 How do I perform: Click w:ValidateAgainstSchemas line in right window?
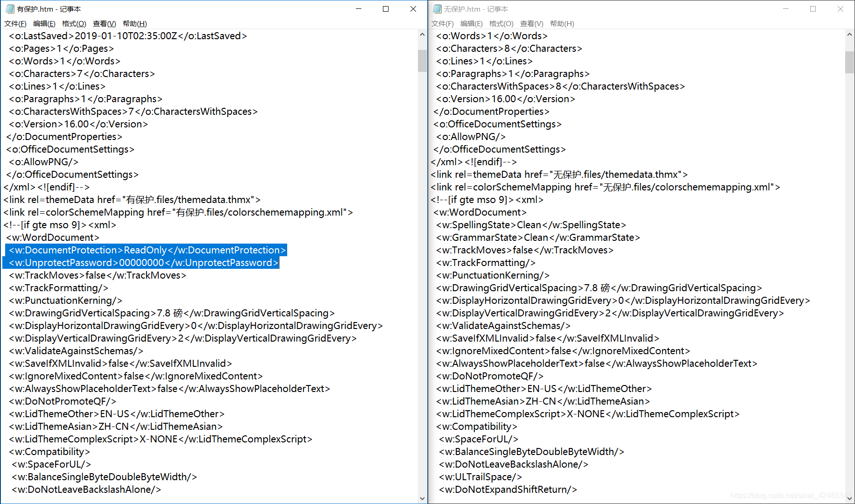click(x=503, y=326)
